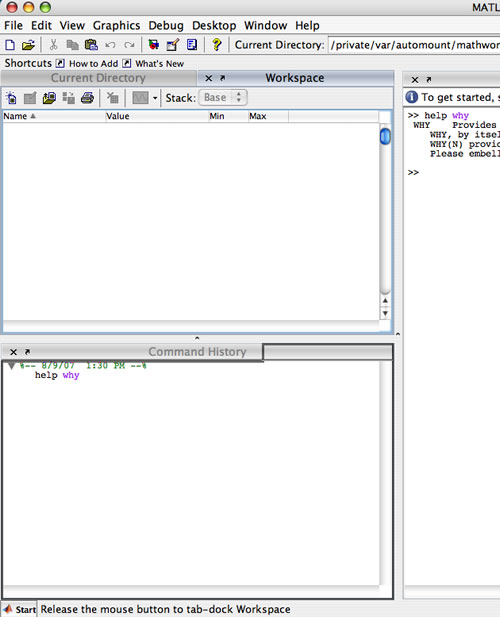Click the Start button
The image size is (500, 617).
tap(19, 610)
